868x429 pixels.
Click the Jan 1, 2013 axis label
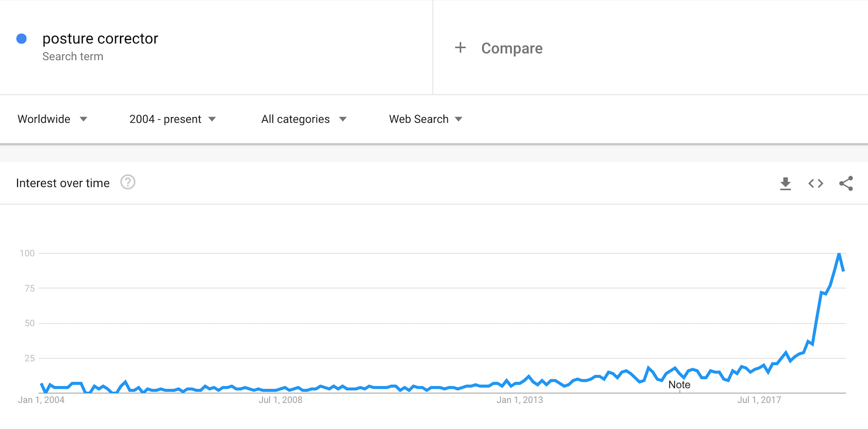520,400
